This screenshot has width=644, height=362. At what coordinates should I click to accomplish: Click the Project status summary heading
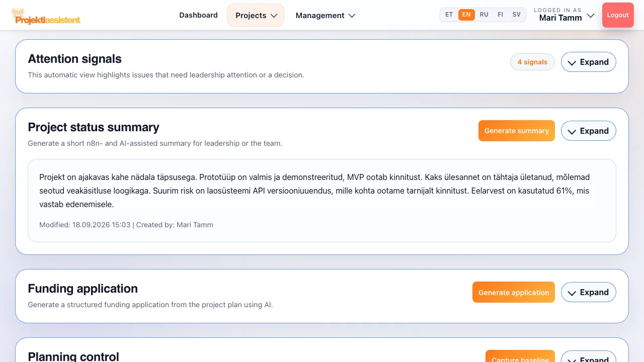point(94,127)
